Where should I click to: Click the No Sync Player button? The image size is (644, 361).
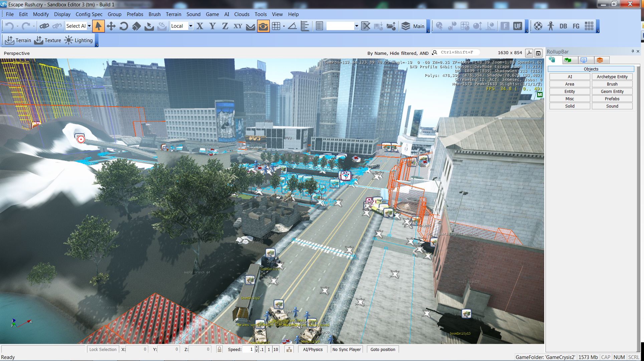[347, 349]
